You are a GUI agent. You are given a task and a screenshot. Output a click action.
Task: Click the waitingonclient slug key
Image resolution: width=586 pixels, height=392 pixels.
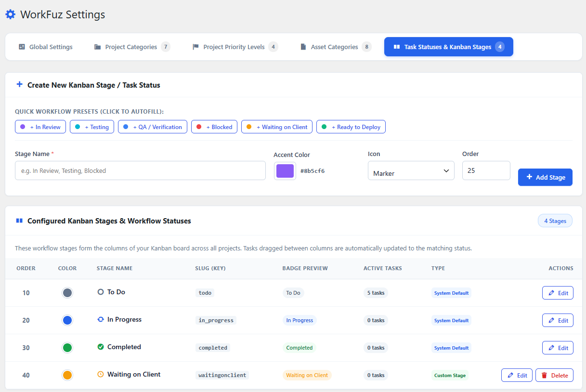coord(222,375)
